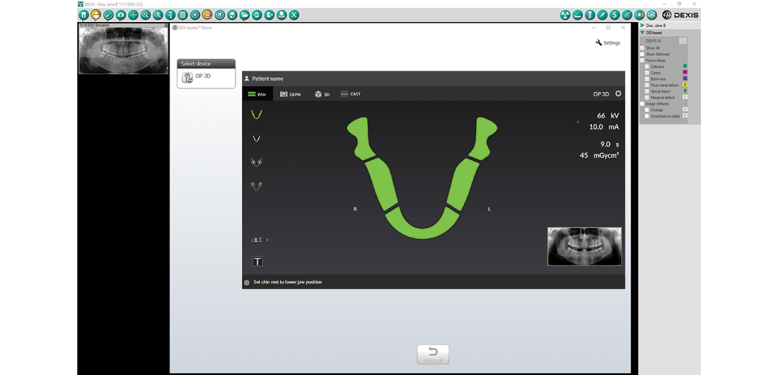Expand the patient size selector arrow

click(x=267, y=240)
